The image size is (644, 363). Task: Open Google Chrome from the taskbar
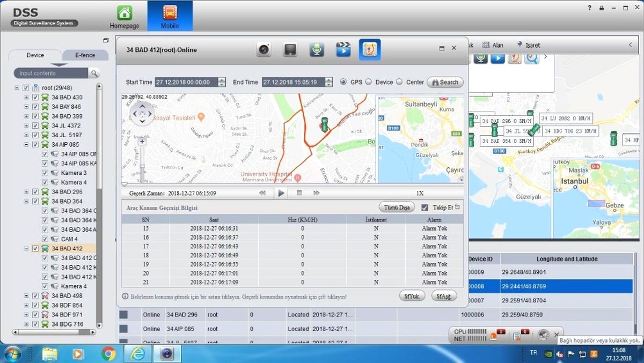(109, 353)
